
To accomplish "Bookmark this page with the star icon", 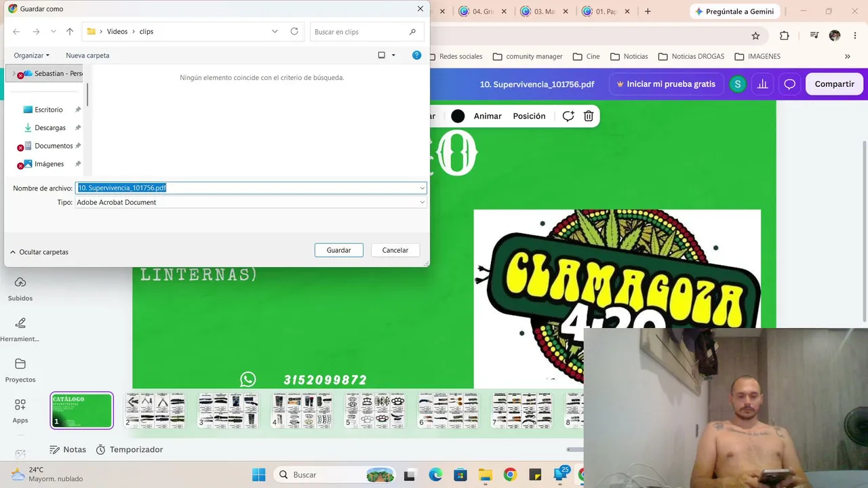I will tap(755, 36).
